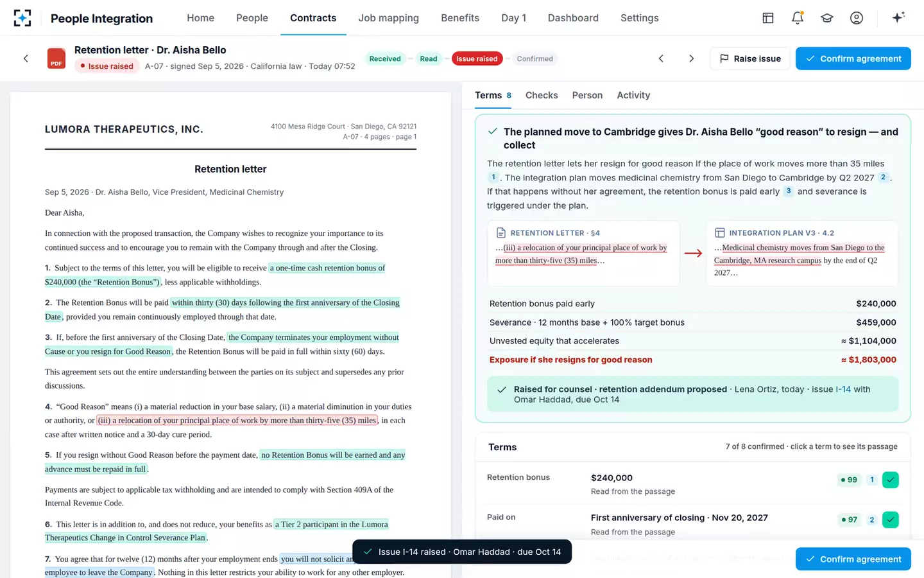Click the graduation cap learning icon
924x578 pixels.
pos(827,18)
